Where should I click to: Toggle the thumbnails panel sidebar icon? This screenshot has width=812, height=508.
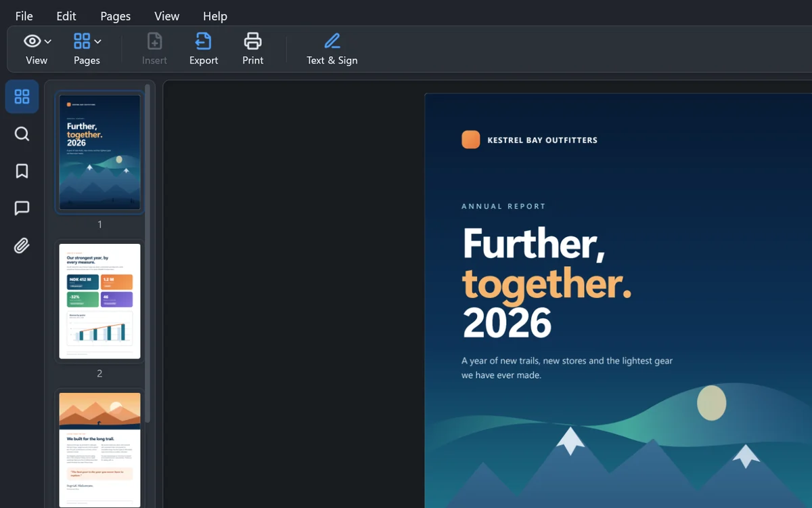(x=22, y=97)
